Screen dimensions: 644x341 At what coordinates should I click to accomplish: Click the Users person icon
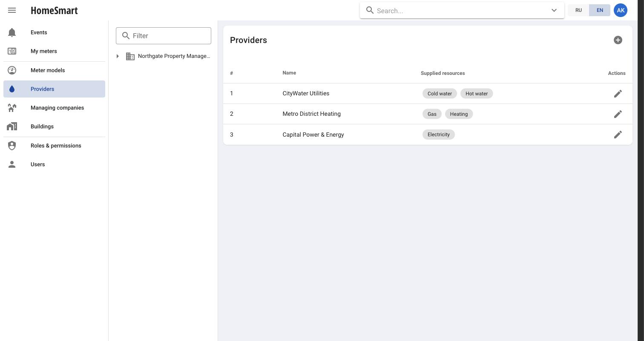tap(12, 164)
